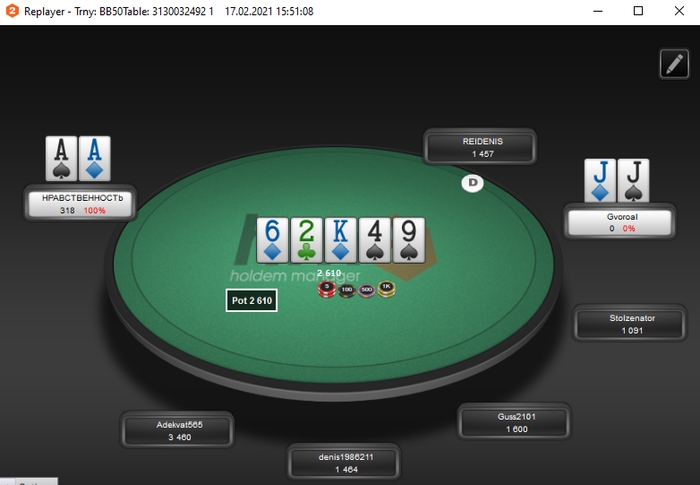Open the pencil edit notes icon
This screenshot has width=700, height=485.
point(674,64)
